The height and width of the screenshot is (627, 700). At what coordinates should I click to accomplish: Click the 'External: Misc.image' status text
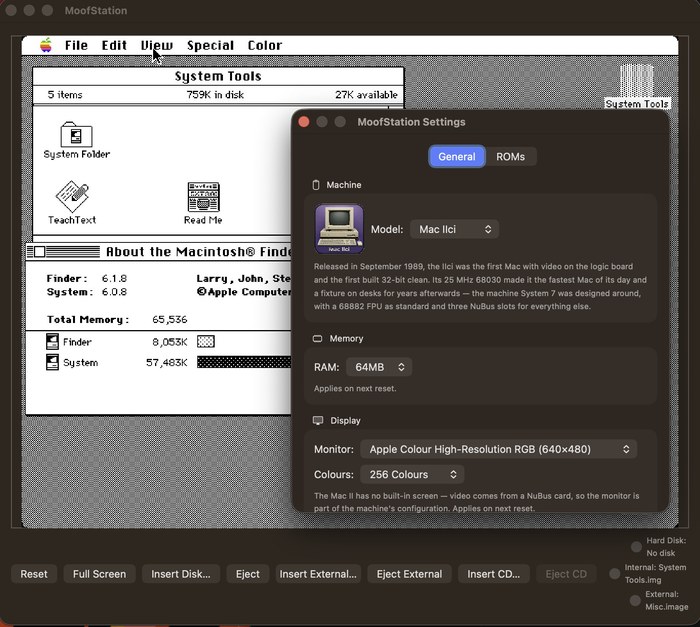(667, 600)
